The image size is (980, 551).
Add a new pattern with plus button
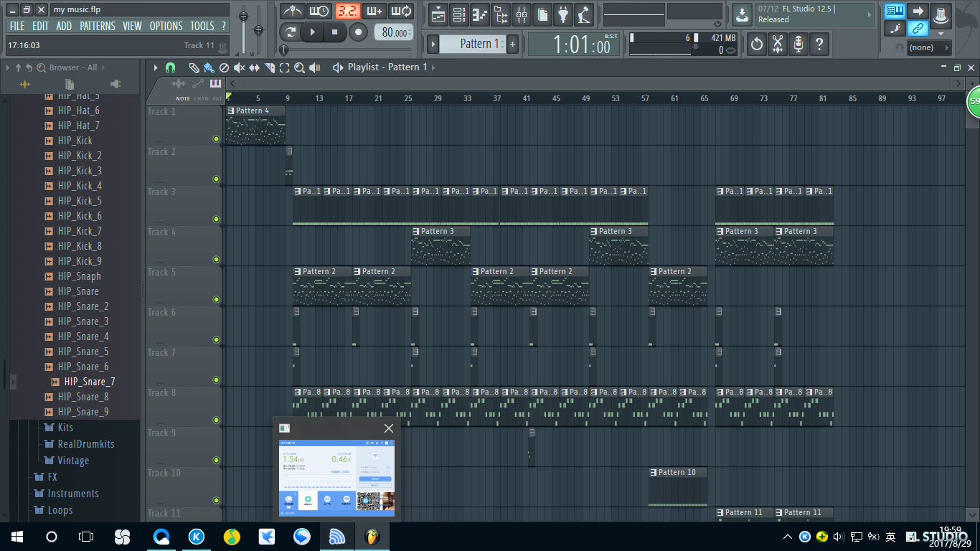pos(513,44)
